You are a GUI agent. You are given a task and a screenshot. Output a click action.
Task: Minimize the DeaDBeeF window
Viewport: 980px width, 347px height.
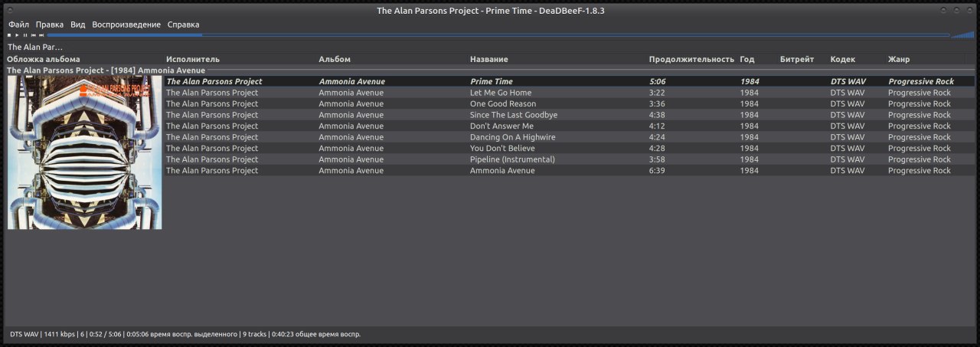[943, 10]
